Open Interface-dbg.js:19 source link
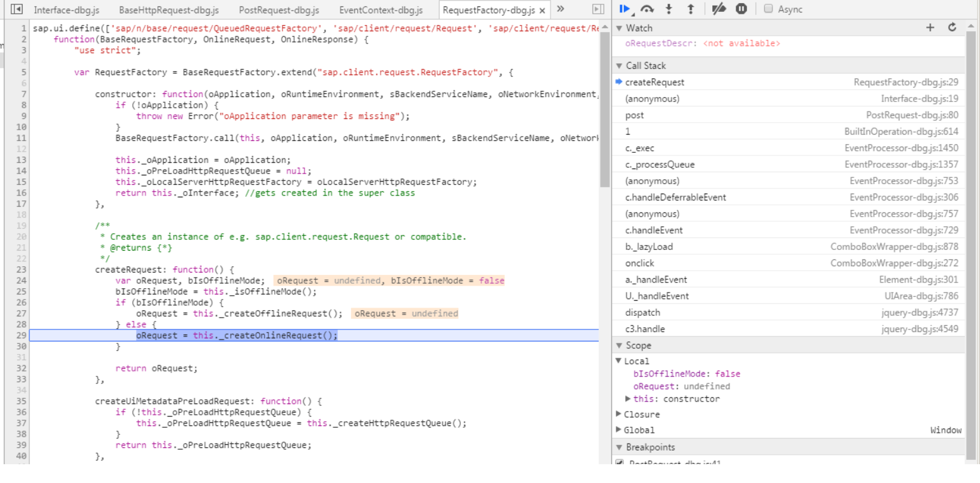Viewport: 980px width, 483px height. click(x=919, y=99)
